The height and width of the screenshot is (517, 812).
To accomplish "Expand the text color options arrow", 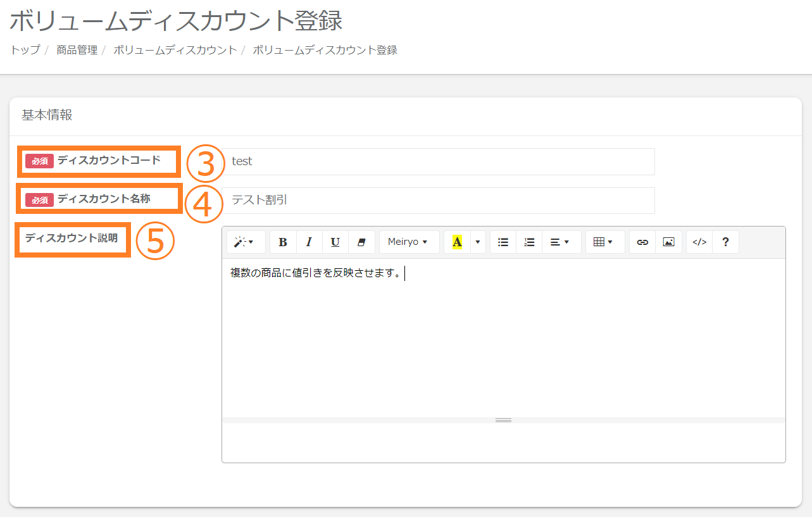I will pos(478,242).
